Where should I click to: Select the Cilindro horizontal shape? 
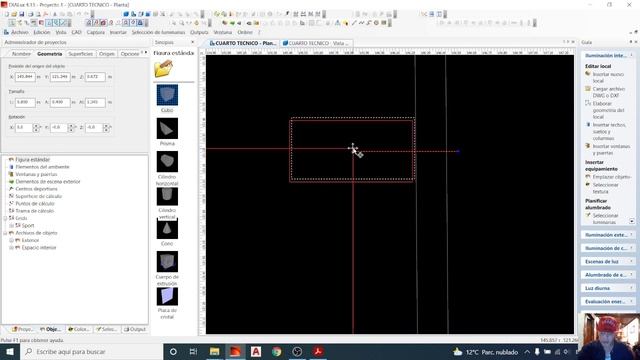[167, 162]
